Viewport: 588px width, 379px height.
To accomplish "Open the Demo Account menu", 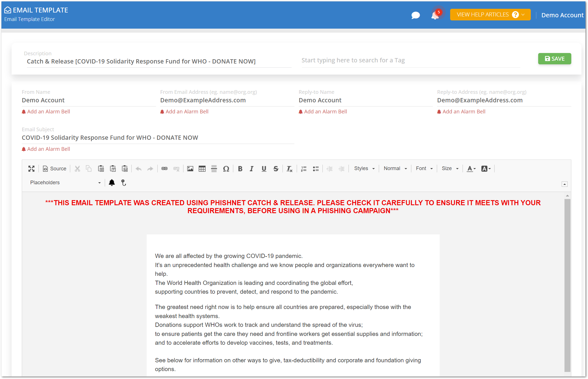I will (x=562, y=15).
